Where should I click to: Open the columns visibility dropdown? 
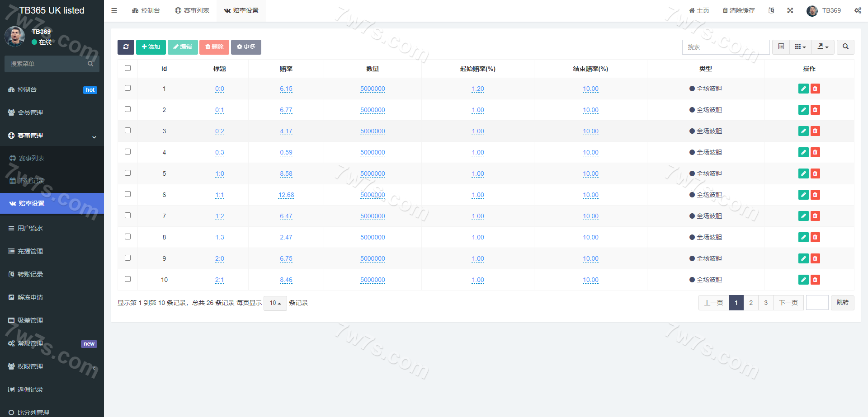[800, 47]
